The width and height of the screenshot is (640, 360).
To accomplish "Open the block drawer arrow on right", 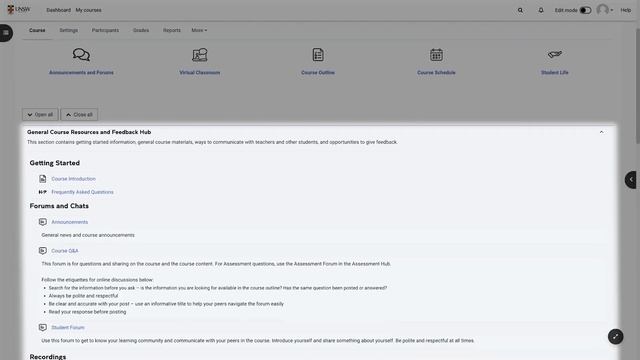I will pyautogui.click(x=631, y=180).
